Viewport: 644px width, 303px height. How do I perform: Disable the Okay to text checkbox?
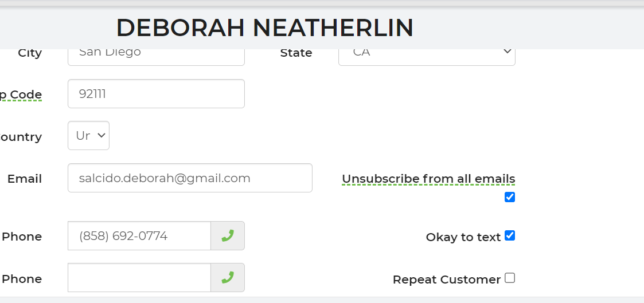coord(510,235)
